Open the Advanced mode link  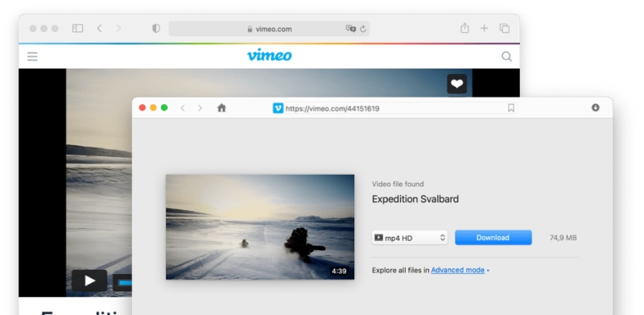coord(457,270)
